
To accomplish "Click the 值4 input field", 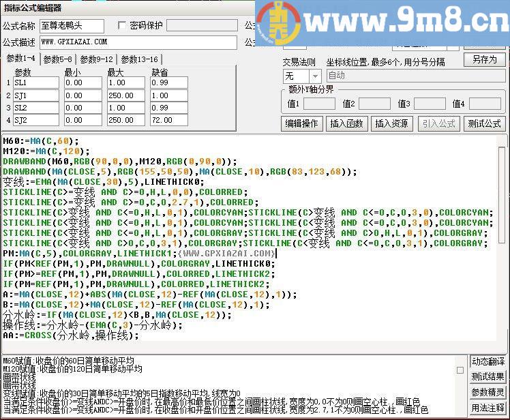I will click(x=485, y=104).
